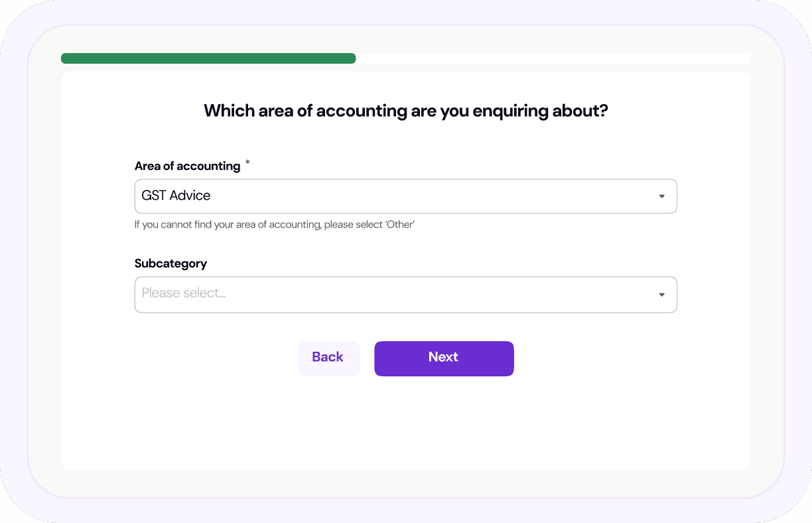This screenshot has height=523, width=812.
Task: Click the right end of the progress bar track
Action: tap(746, 58)
